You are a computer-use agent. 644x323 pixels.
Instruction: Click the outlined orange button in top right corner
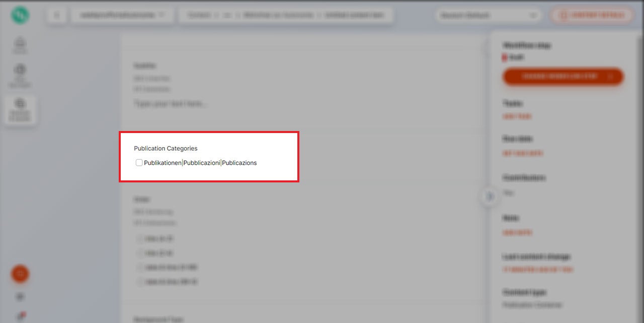[x=592, y=15]
